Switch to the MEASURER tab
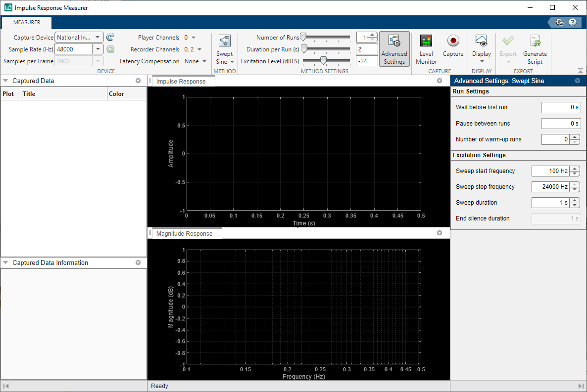587x392 pixels. click(26, 22)
